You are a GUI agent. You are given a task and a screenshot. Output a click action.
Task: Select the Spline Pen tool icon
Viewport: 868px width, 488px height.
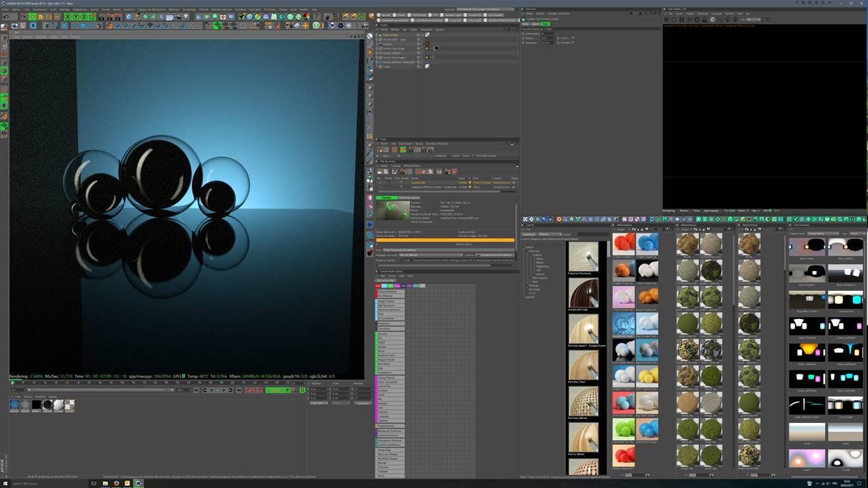pyautogui.click(x=137, y=17)
